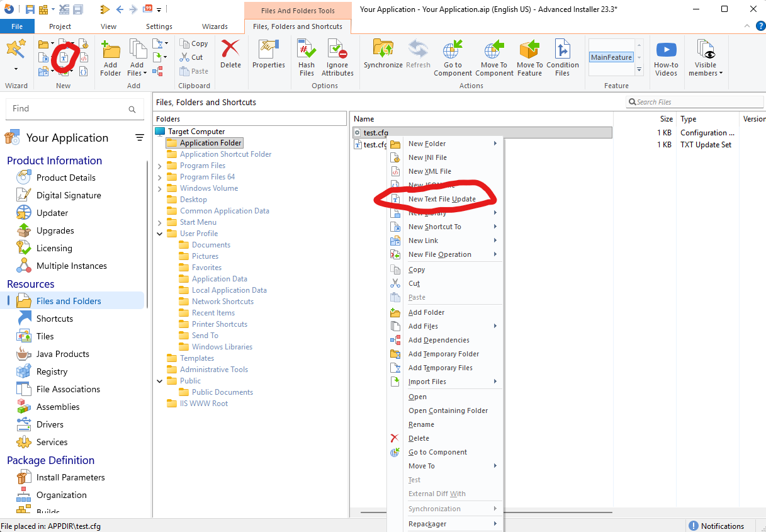The image size is (766, 532).
Task: Click inside the Search Files field
Action: point(696,101)
